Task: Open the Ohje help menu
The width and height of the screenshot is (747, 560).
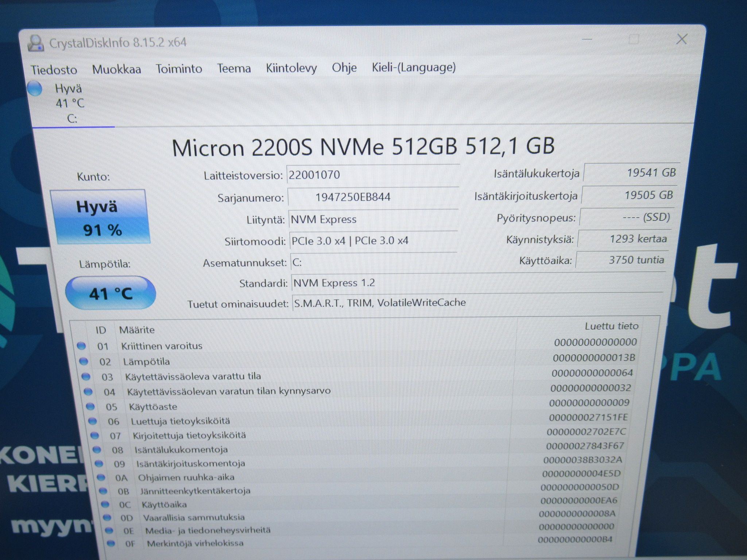Action: (x=344, y=67)
